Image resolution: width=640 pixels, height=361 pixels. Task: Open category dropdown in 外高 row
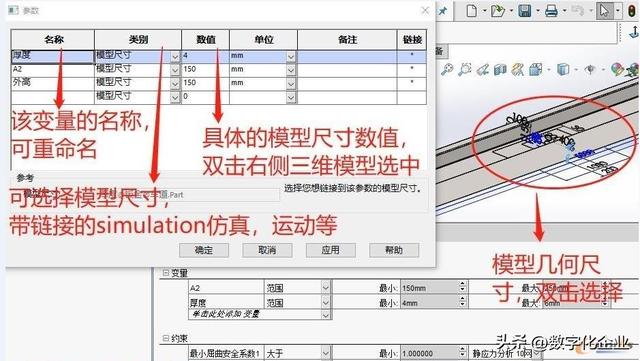pyautogui.click(x=175, y=84)
